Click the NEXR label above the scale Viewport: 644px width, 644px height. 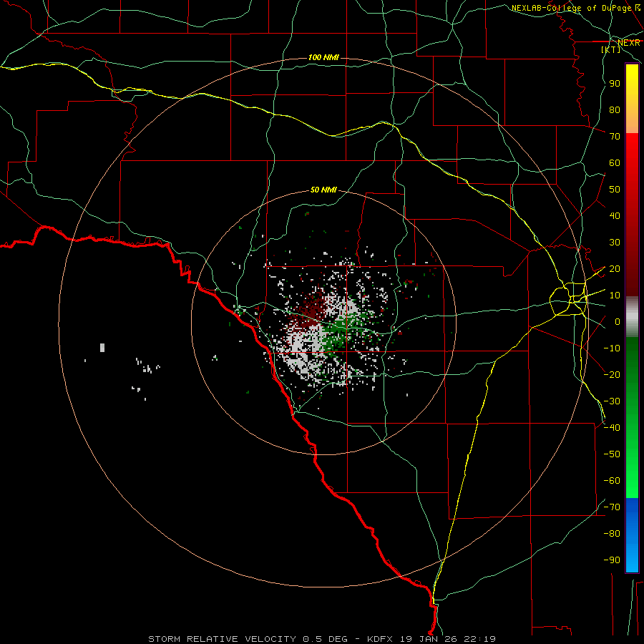pos(628,43)
